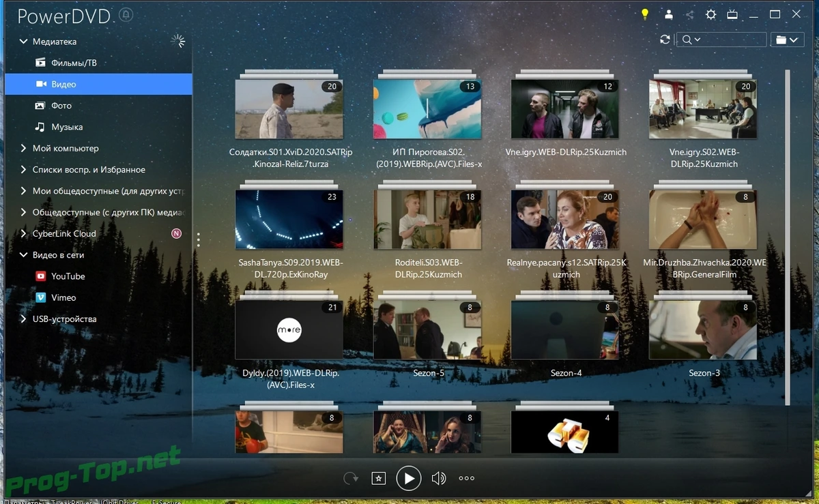819x504 pixels.
Task: Expand Мои общедоступные section
Action: tap(24, 191)
